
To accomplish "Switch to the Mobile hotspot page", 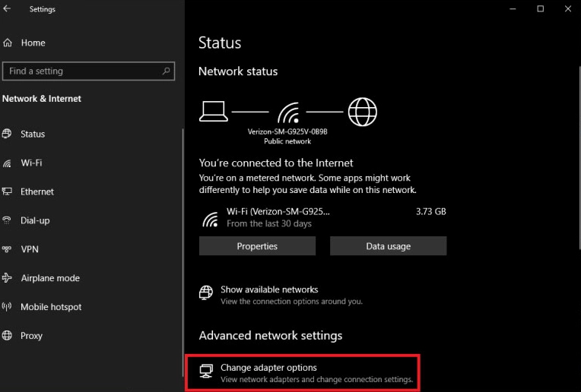I will pyautogui.click(x=51, y=307).
